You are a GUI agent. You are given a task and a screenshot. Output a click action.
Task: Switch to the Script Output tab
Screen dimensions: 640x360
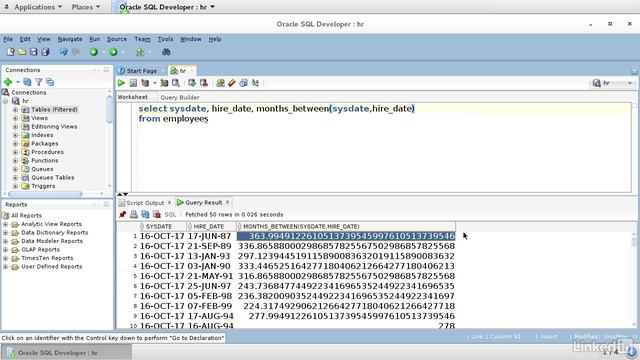[145, 202]
